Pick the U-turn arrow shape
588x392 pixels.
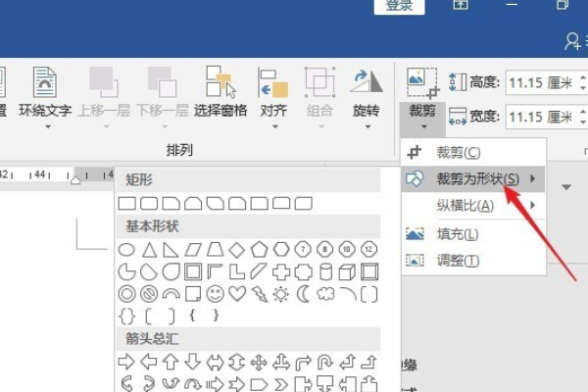point(325,363)
